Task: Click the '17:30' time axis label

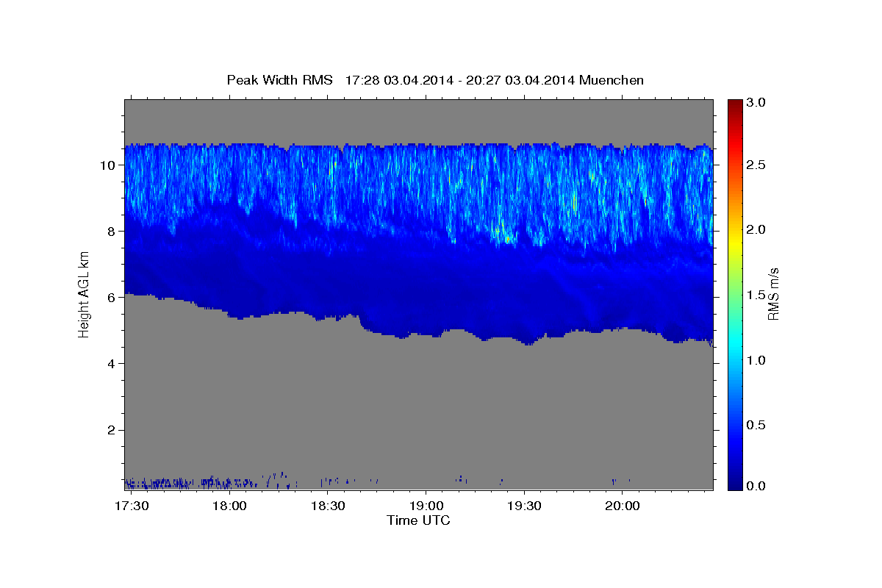Action: [133, 506]
